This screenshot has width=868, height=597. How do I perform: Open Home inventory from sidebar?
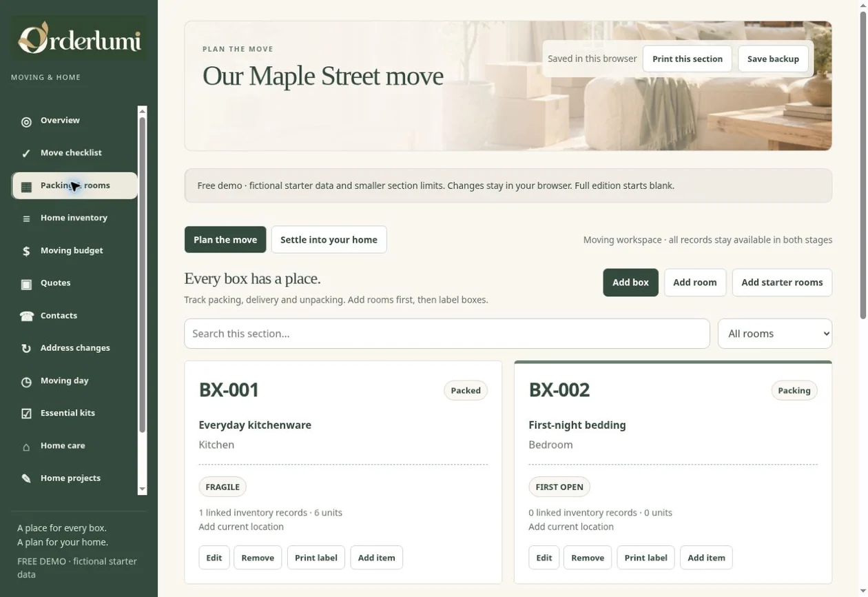pyautogui.click(x=74, y=218)
